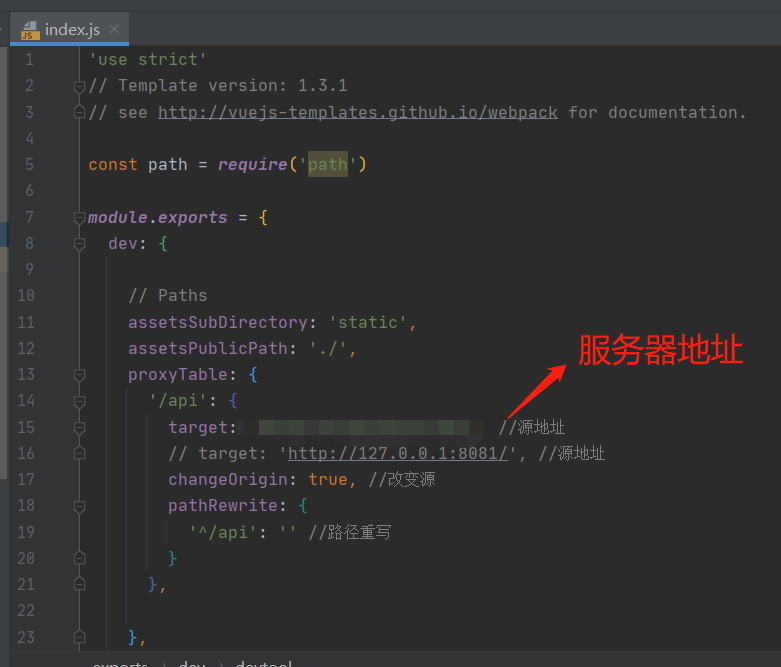Toggle fold marker on target line 15
This screenshot has height=667, width=781.
tap(79, 427)
